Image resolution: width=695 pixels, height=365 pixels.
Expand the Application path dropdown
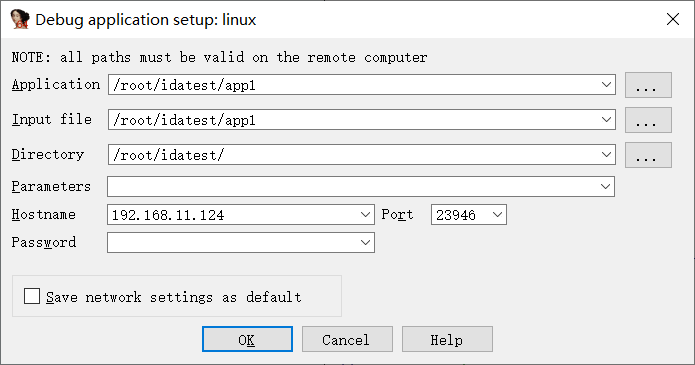(606, 84)
